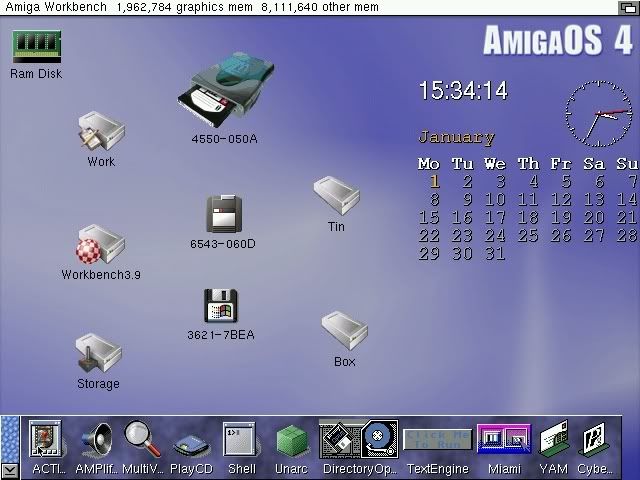Launch PlayCD from the dock
The image size is (640, 480).
point(191,446)
